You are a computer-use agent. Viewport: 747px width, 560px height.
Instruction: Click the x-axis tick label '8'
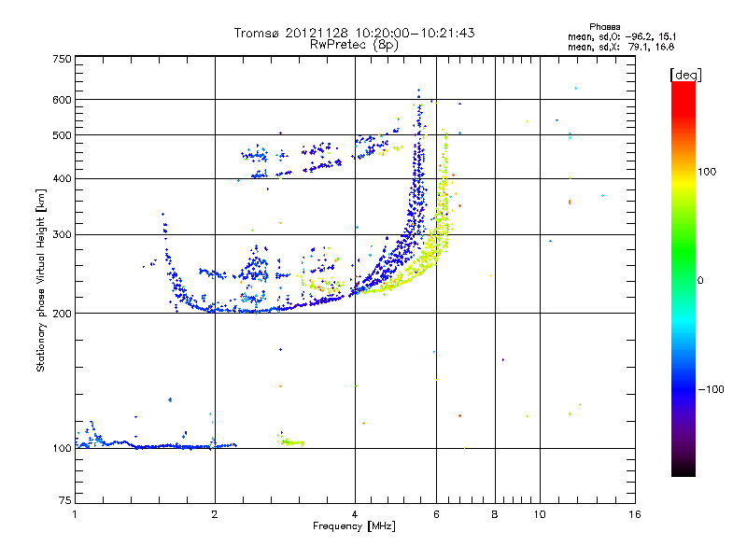[495, 514]
